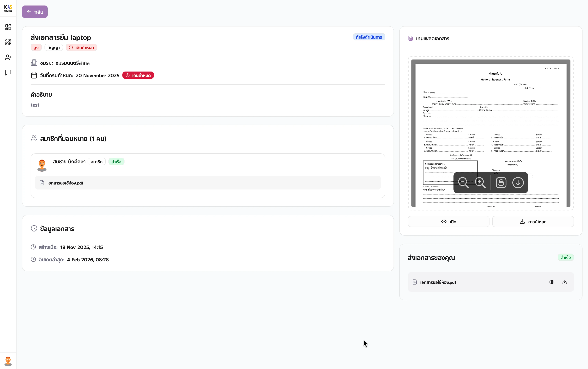The height and width of the screenshot is (369, 588).
Task: Open the add-member sidebar icon
Action: [8, 57]
